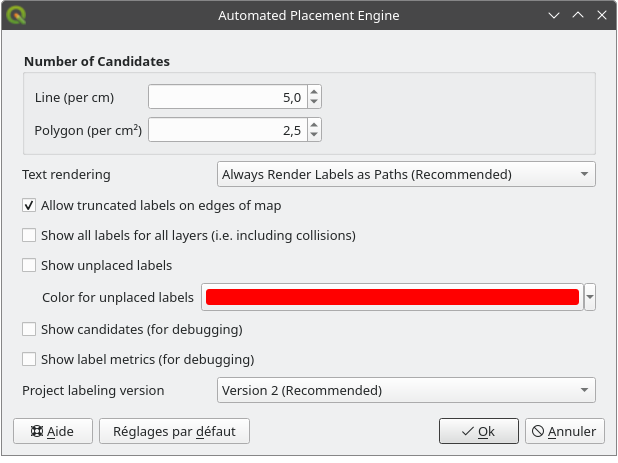Decrease the Line candidates value with down arrow
Viewport: 618px width, 463px height.
314,102
